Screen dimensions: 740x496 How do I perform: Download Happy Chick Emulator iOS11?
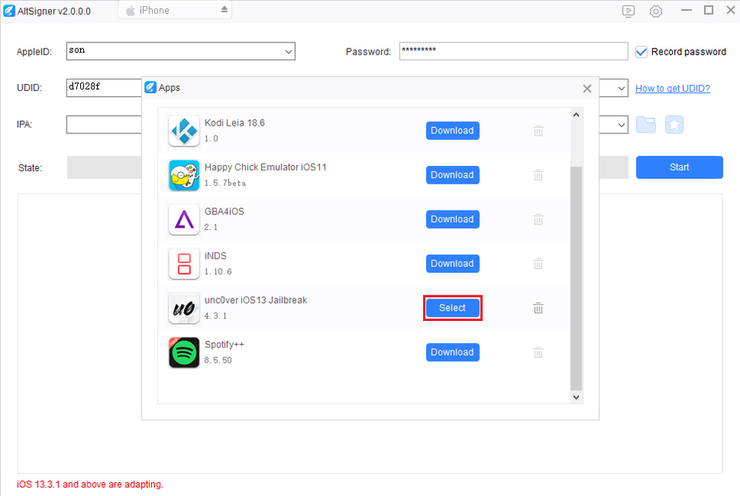coord(452,175)
